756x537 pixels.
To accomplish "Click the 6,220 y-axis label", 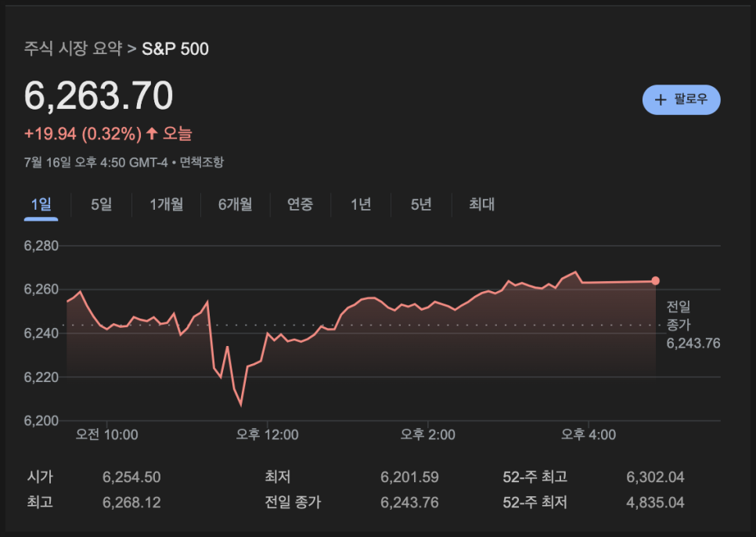I will (41, 377).
